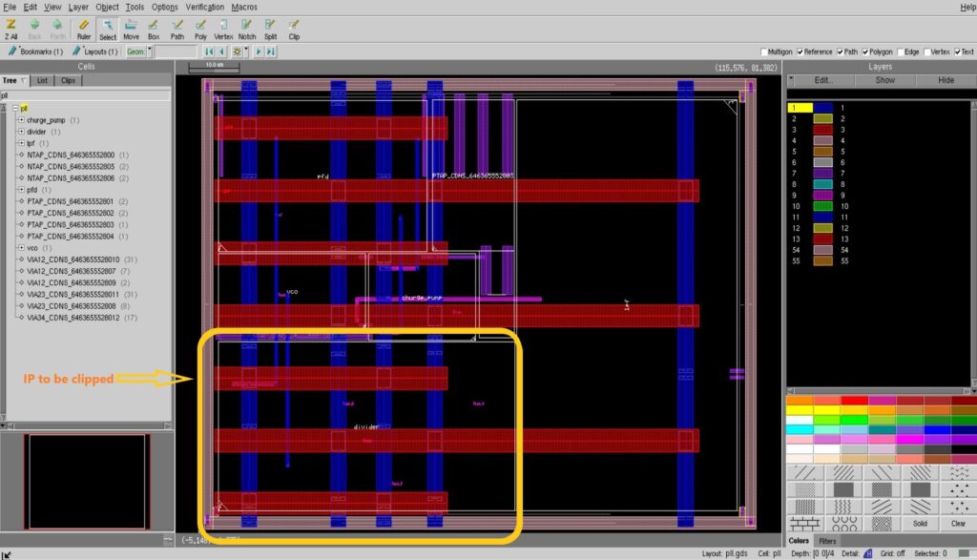Collapse the pll root in the cell tree
977x560 pixels.
16,108
